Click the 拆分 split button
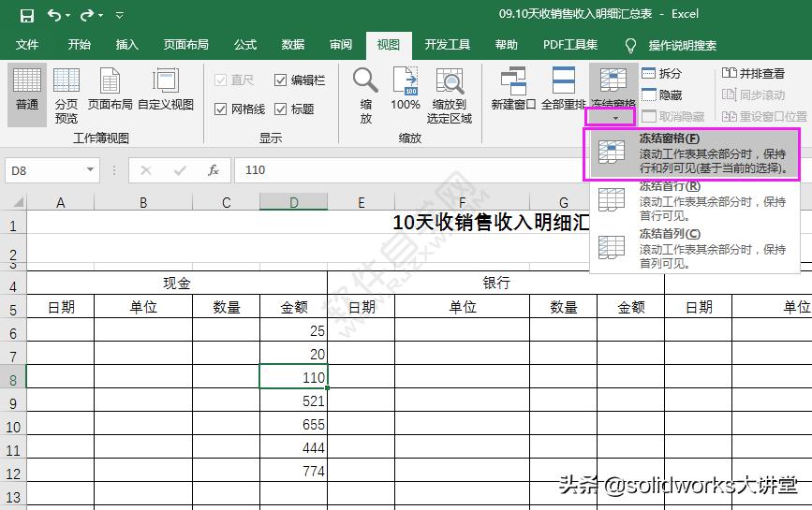The image size is (812, 510). pos(661,73)
